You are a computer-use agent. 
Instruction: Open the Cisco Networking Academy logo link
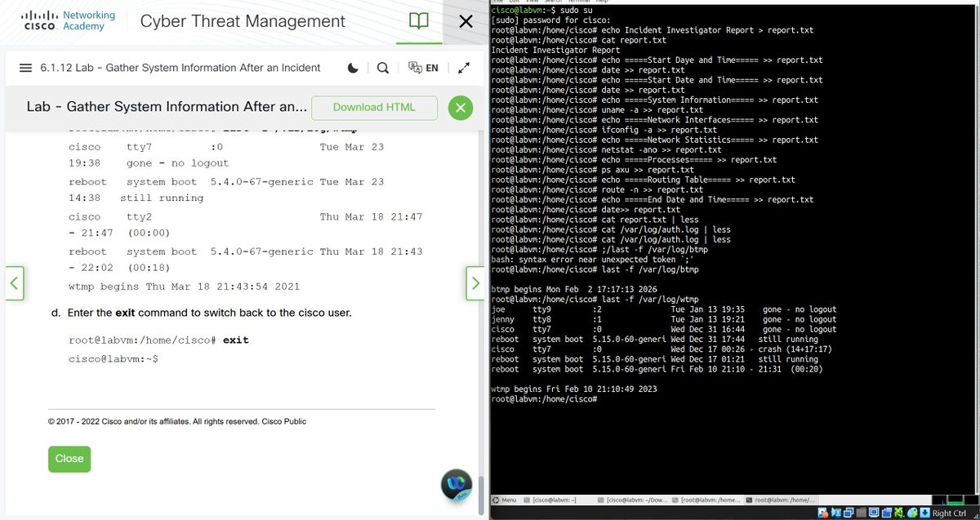point(69,20)
